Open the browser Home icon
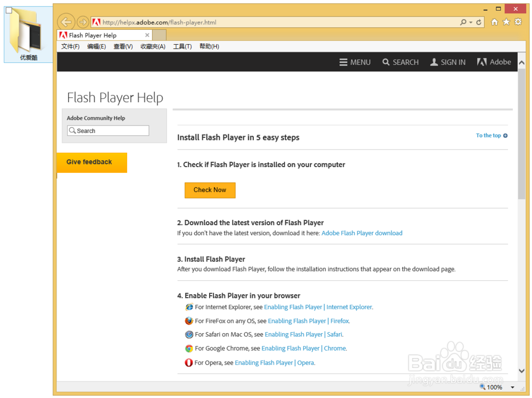Screen dimensions: 532x398 click(x=494, y=22)
